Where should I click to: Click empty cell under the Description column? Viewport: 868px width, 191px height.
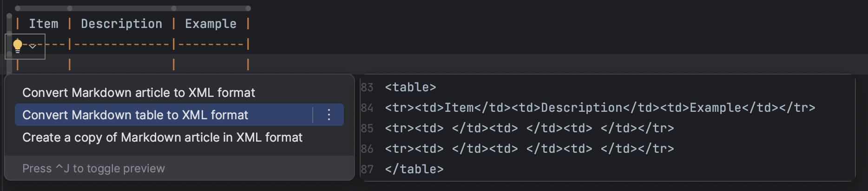[x=121, y=64]
